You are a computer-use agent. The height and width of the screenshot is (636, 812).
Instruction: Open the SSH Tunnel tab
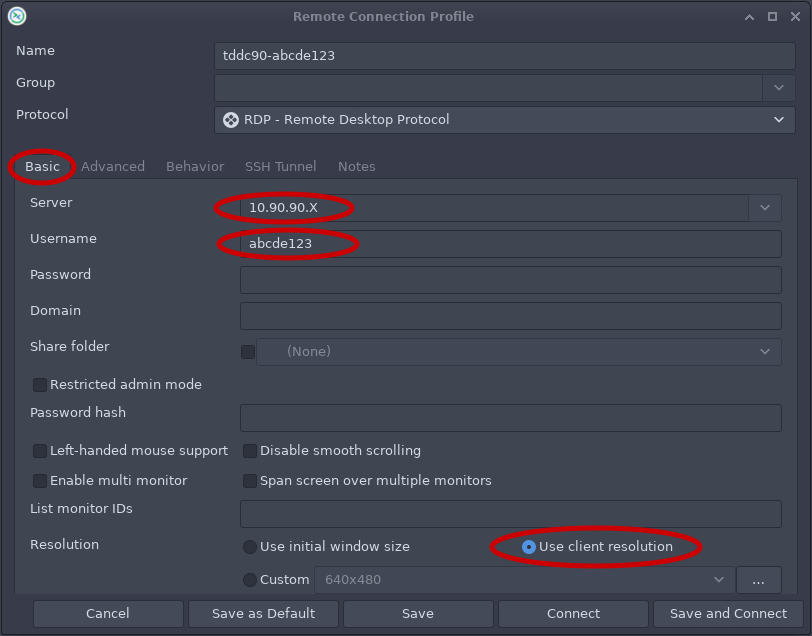280,167
